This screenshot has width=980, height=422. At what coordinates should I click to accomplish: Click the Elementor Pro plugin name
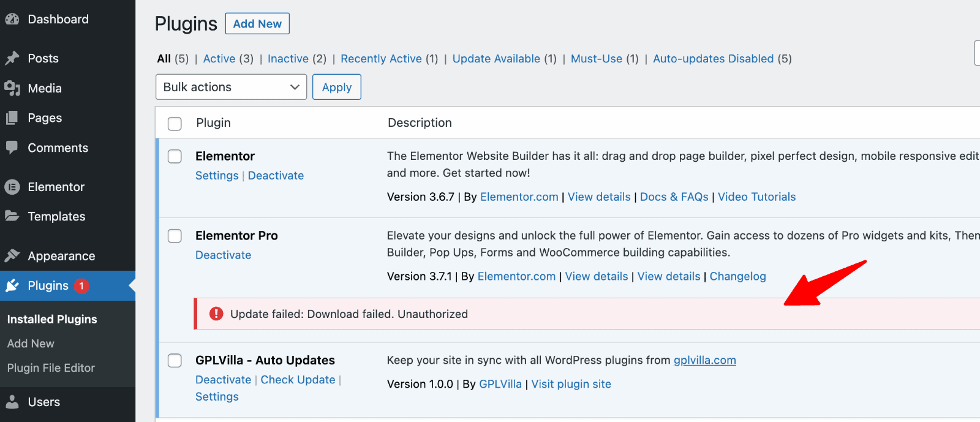pyautogui.click(x=236, y=236)
